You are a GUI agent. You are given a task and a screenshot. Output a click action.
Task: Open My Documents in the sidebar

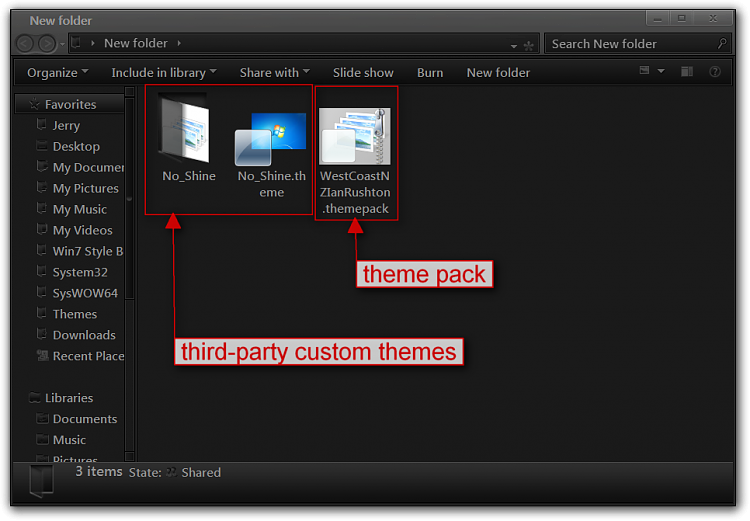click(x=88, y=167)
